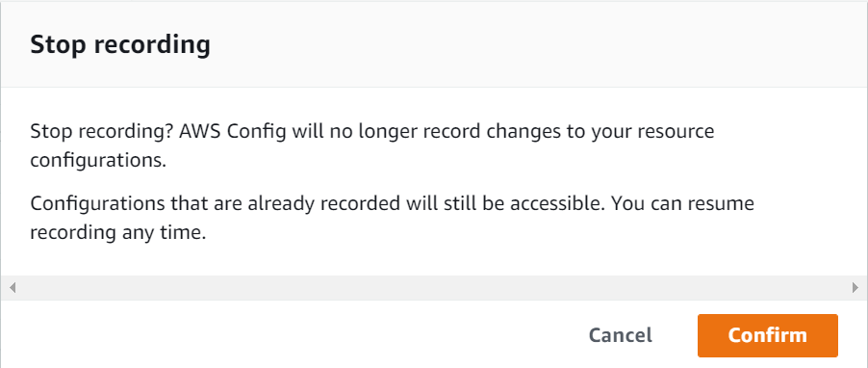Cancel the Stop recording dialog
Image resolution: width=868 pixels, height=368 pixels.
click(620, 335)
